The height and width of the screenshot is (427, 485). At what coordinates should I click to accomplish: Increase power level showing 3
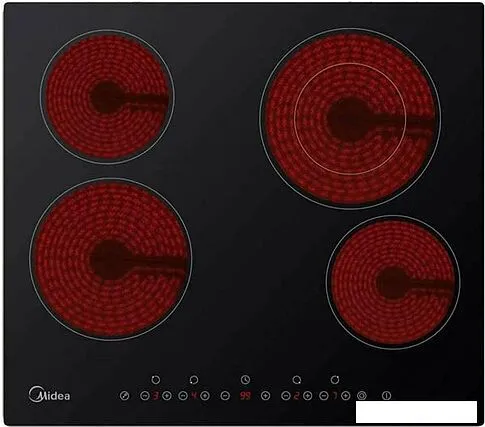[x=167, y=396]
